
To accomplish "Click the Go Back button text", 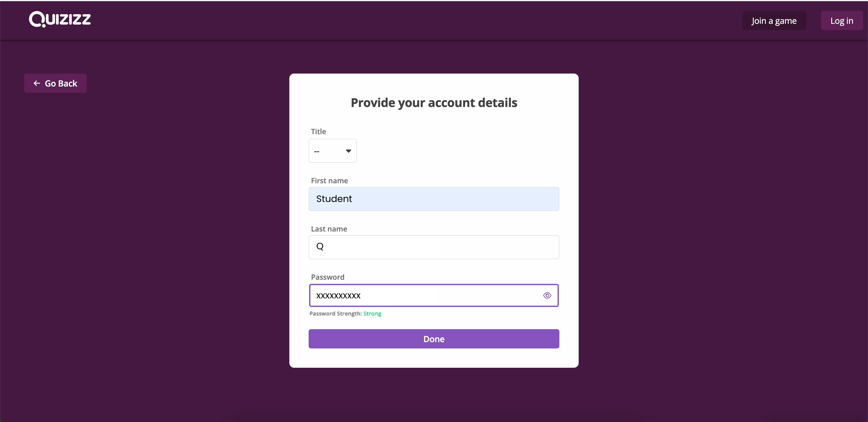I will pos(61,83).
